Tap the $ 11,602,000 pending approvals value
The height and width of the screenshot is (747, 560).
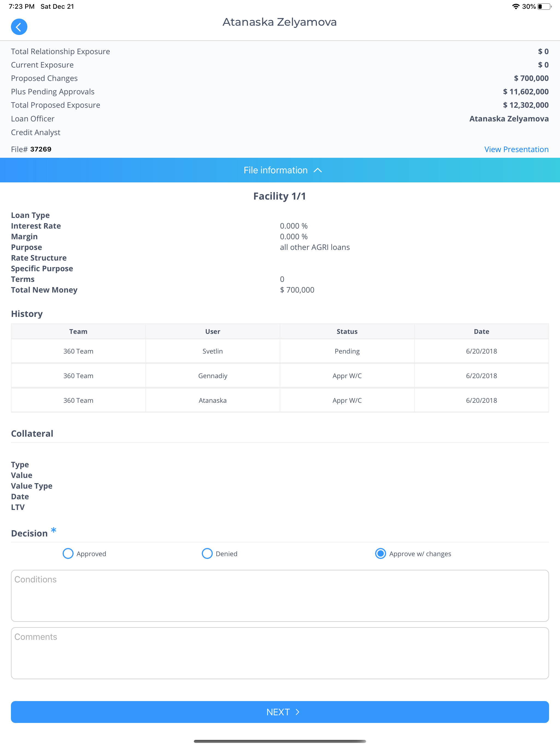[x=526, y=92]
